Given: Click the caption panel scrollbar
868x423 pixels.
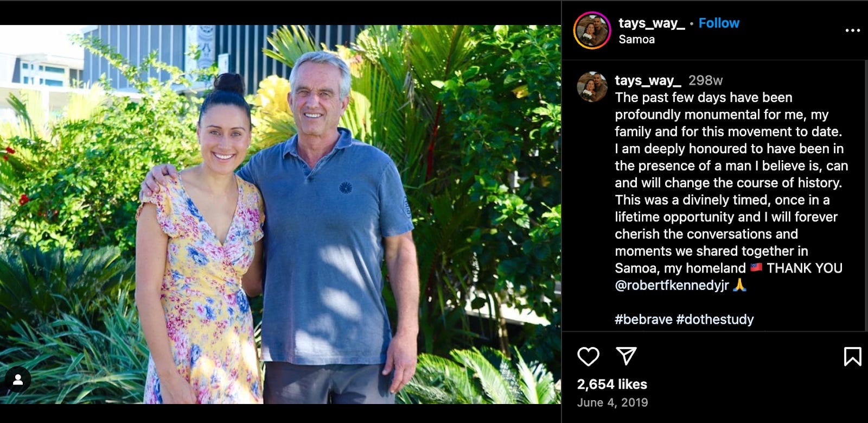Looking at the screenshot, I should [x=866, y=195].
